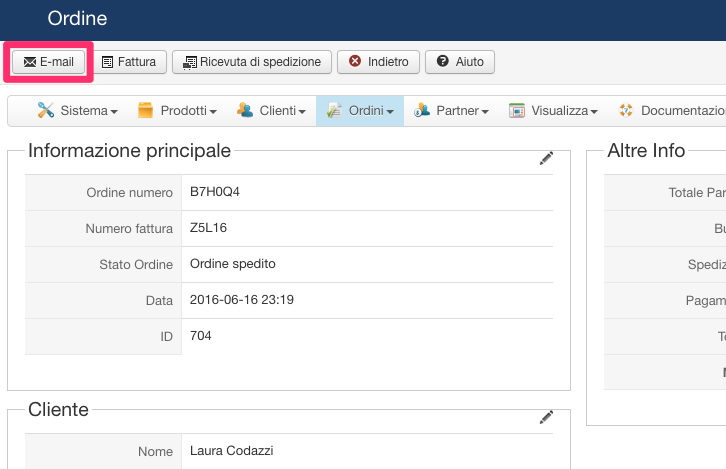Click the Prodotti box icon
The width and height of the screenshot is (726, 469).
tap(145, 111)
